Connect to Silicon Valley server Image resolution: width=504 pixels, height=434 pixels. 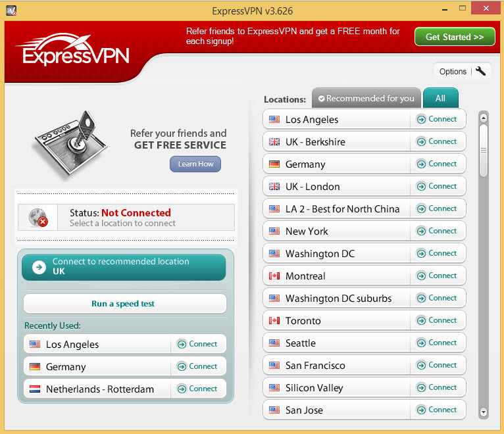click(436, 387)
